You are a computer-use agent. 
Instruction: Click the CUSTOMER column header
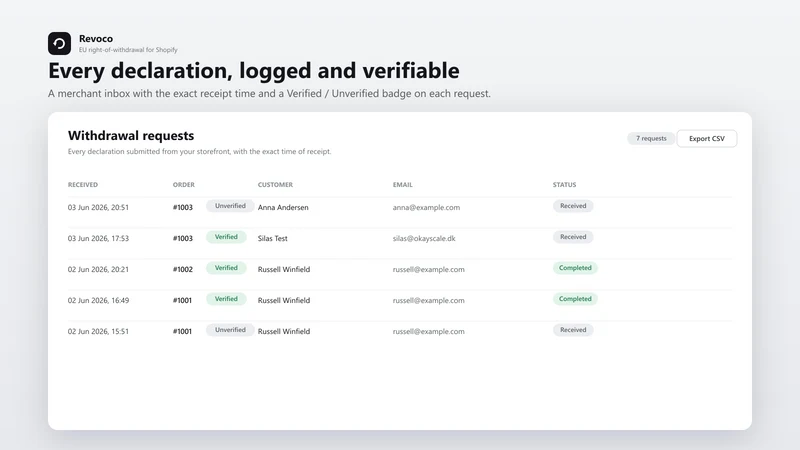point(275,185)
